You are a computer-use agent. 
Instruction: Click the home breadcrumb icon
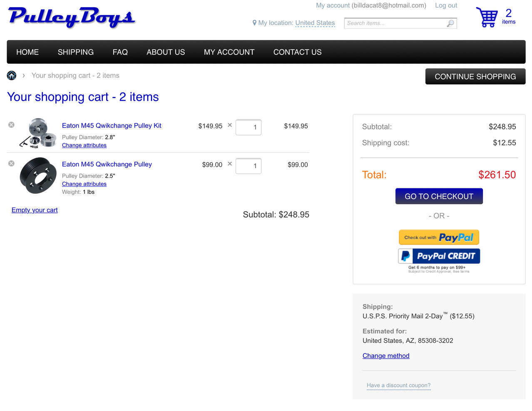click(x=12, y=75)
